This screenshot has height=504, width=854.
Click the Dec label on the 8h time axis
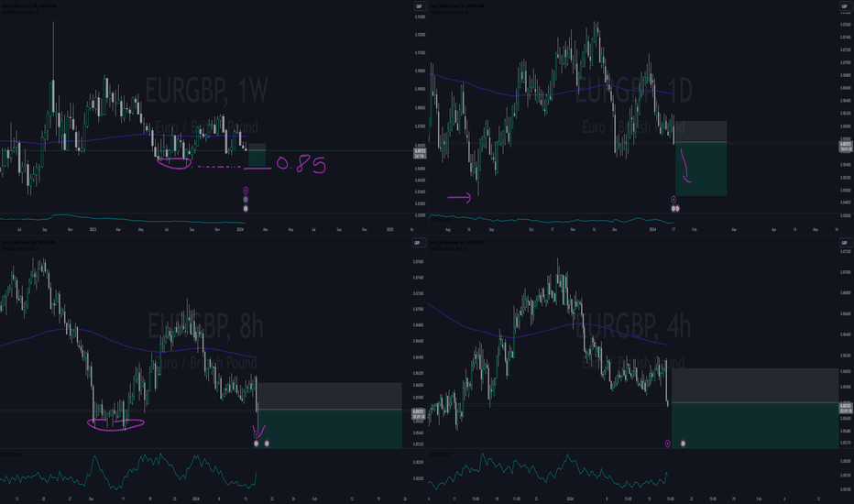[91, 499]
